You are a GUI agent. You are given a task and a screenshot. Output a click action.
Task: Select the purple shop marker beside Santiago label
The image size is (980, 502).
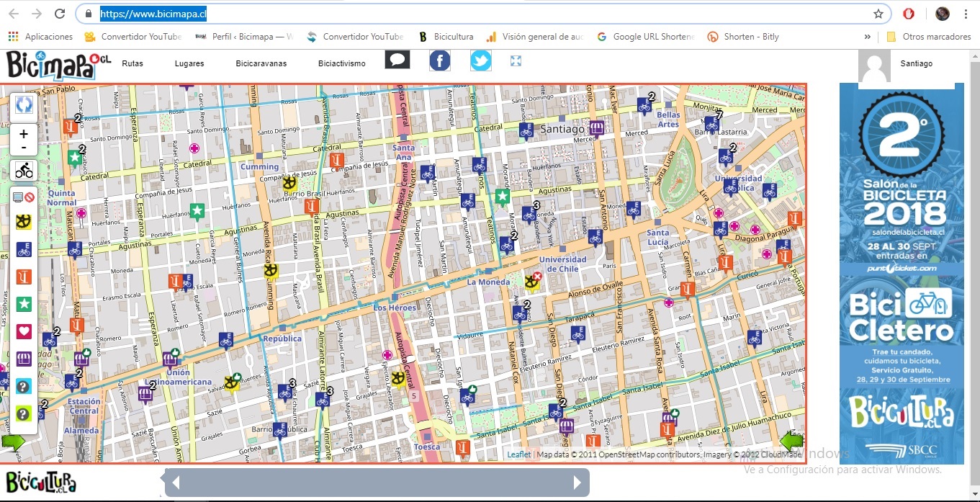tap(597, 129)
